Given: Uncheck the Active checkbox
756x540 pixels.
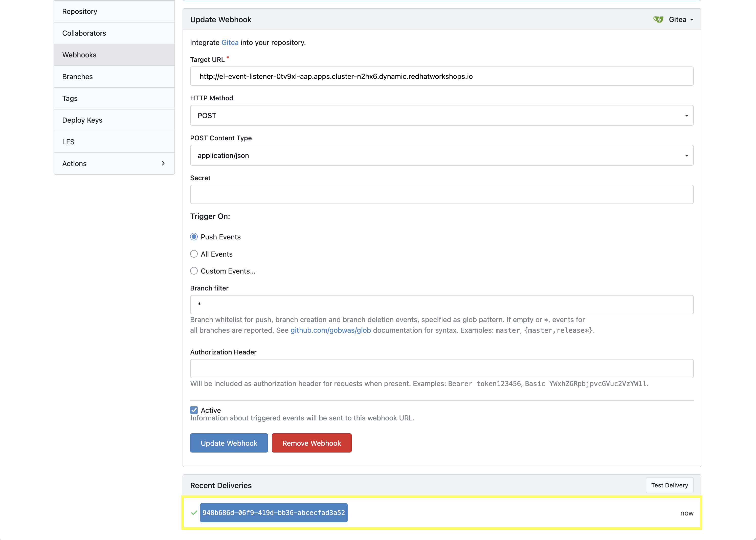Looking at the screenshot, I should pyautogui.click(x=194, y=410).
